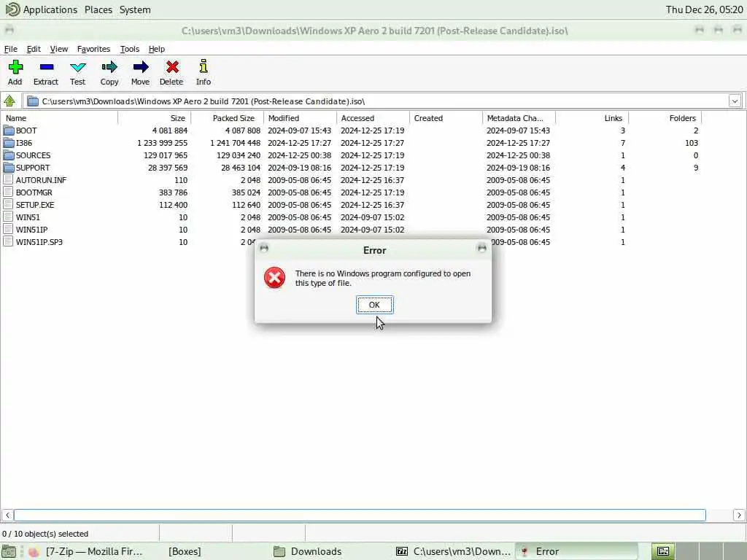Select the WIN51 file icon
Viewport: 747px width, 560px height.
click(x=8, y=217)
